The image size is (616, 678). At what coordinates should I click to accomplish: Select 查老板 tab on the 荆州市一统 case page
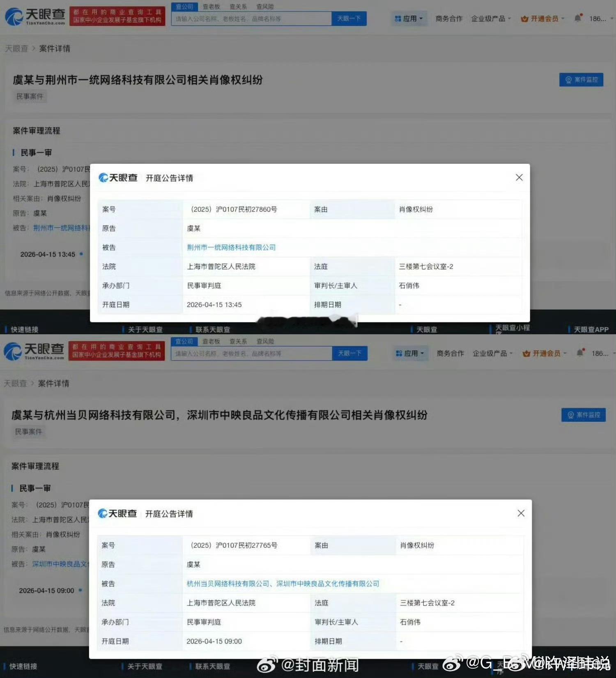(x=211, y=7)
